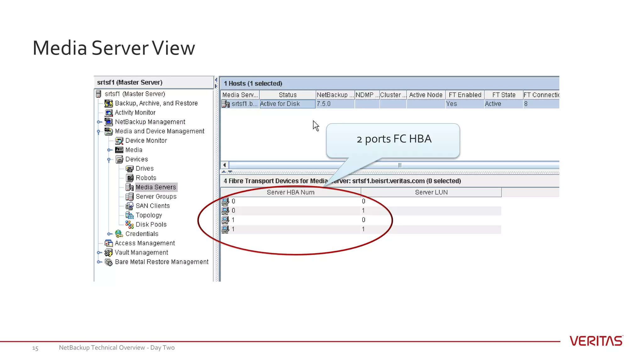Click the srtsf1 Master Server tree icon
This screenshot has width=644, height=362.
click(98, 94)
